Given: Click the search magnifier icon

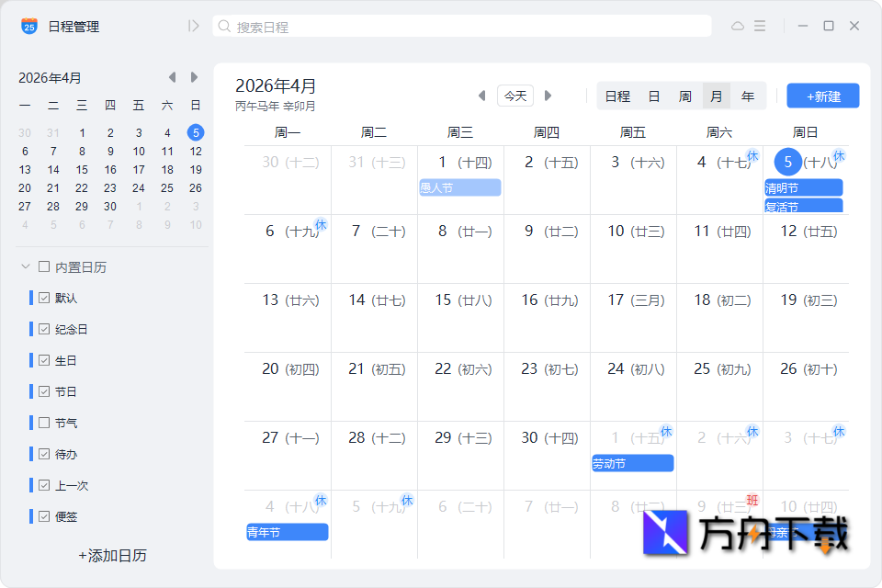Looking at the screenshot, I should [x=223, y=26].
